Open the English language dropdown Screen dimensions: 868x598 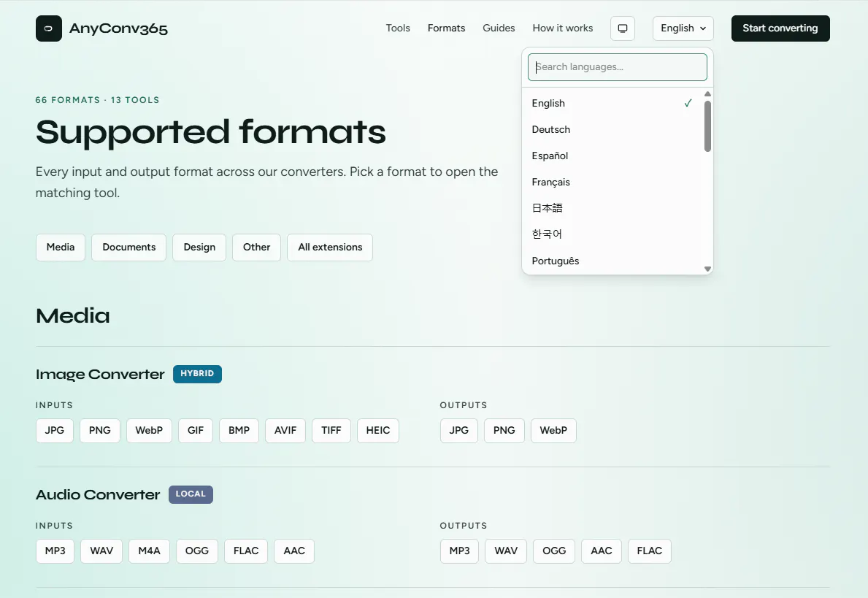click(x=683, y=28)
